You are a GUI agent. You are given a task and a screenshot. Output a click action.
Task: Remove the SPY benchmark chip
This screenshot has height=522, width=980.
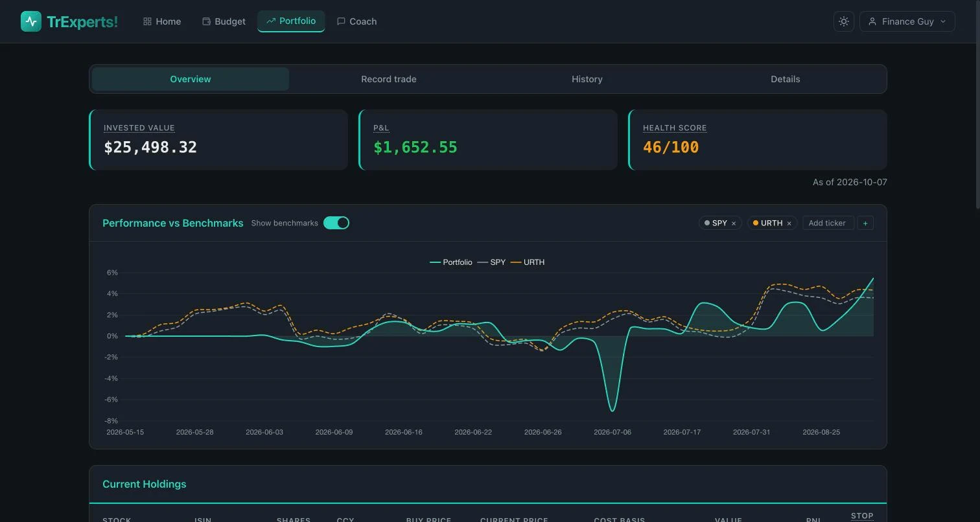pos(734,223)
